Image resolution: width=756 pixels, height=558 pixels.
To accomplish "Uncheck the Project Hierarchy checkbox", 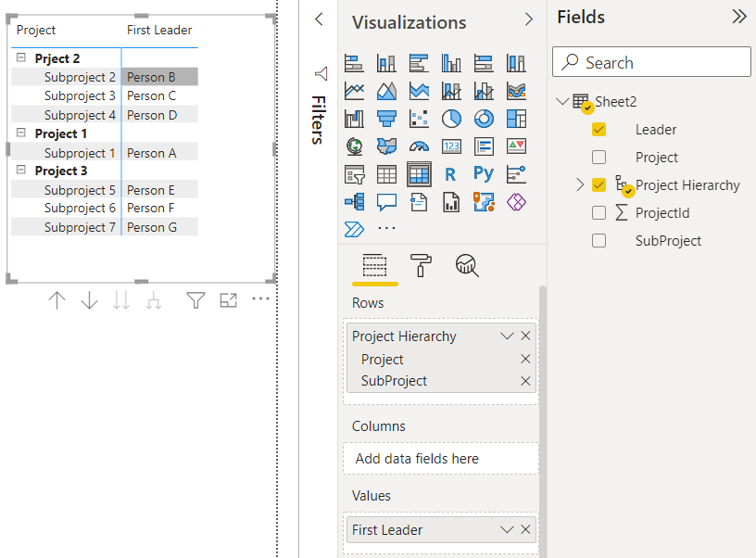I will [x=598, y=184].
